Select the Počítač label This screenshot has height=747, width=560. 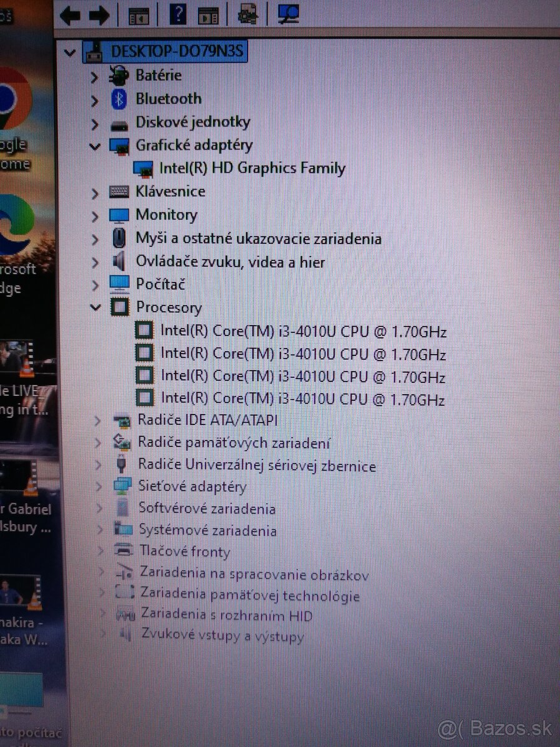(161, 284)
